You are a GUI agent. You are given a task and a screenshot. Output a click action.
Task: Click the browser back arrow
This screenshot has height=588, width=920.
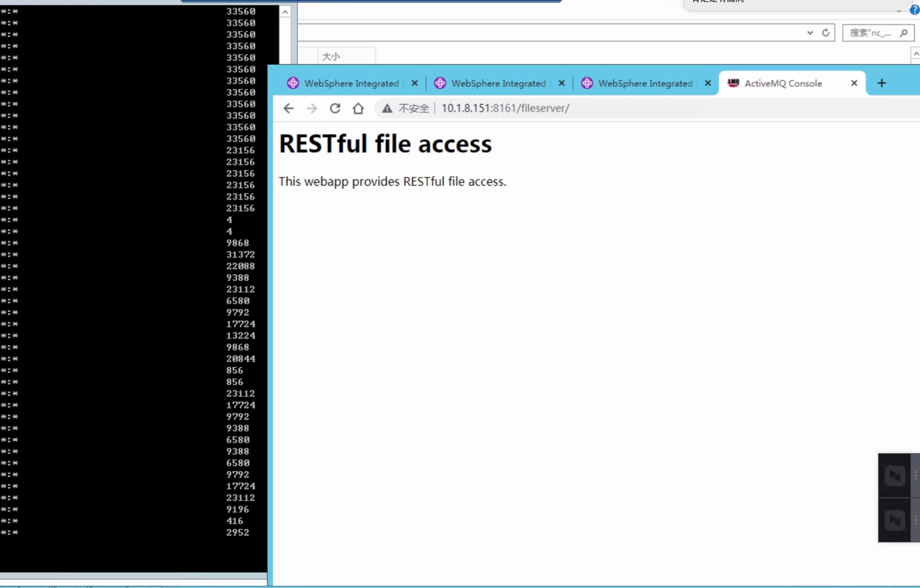click(x=289, y=108)
